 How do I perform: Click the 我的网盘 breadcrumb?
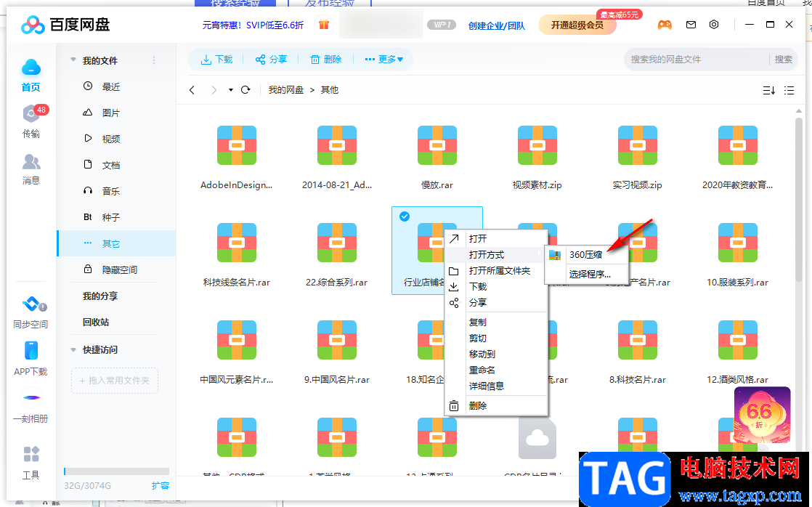click(286, 89)
